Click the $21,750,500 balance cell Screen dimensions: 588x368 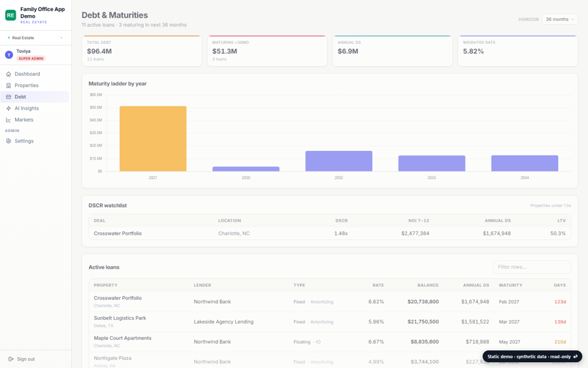[x=423, y=322]
